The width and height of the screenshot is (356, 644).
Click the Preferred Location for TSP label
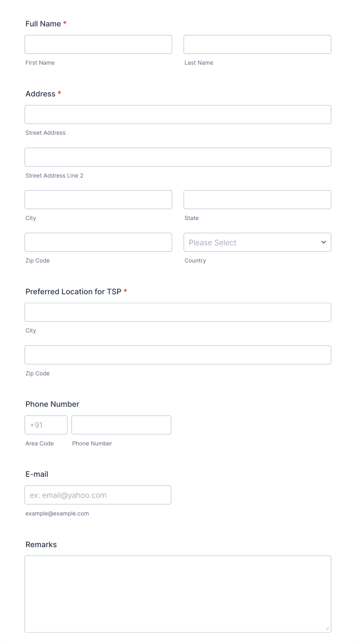click(73, 292)
